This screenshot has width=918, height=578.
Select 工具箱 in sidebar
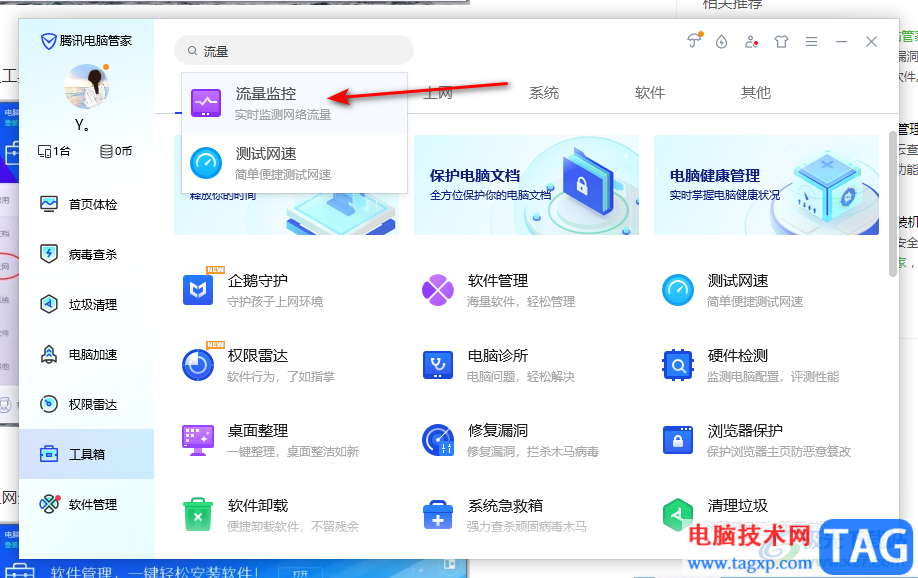point(86,454)
